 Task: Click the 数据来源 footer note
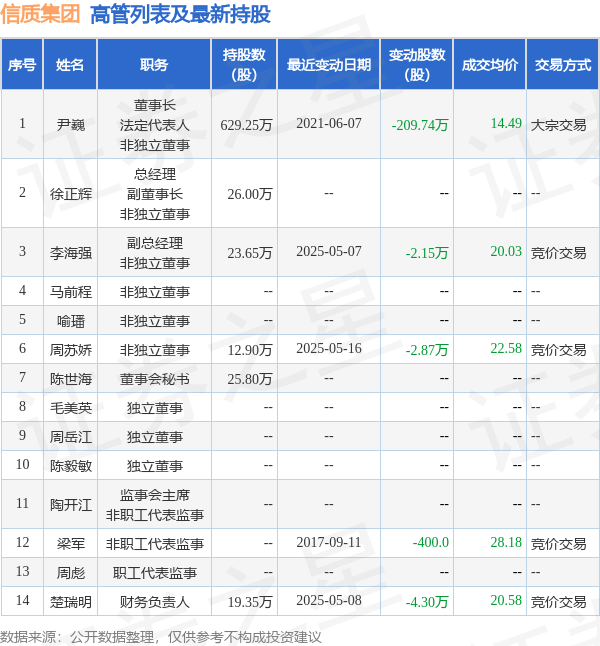(160, 637)
